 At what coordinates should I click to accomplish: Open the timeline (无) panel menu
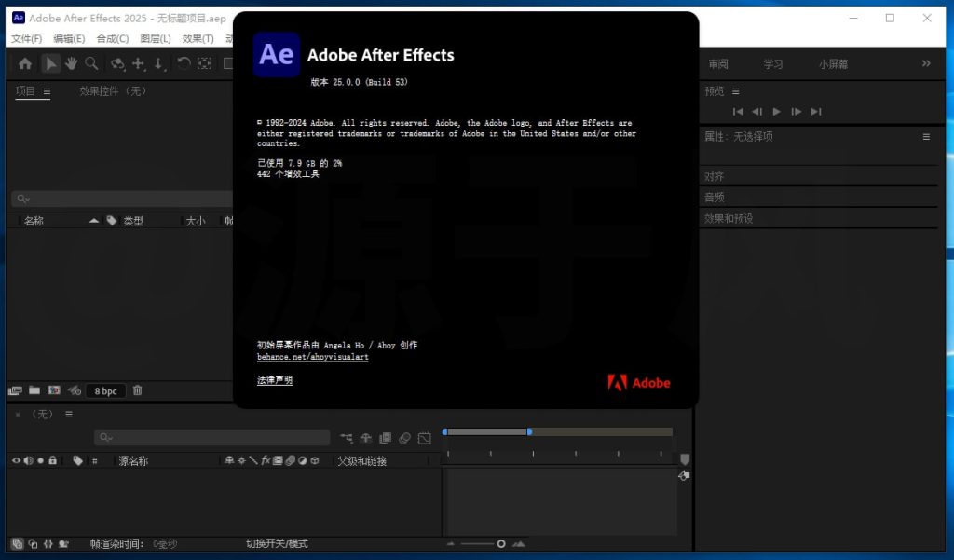(x=69, y=415)
